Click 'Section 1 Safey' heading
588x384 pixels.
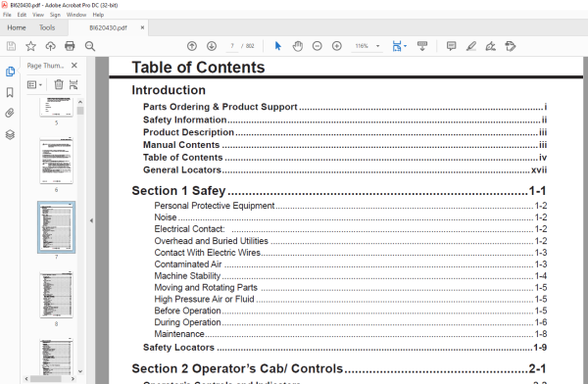pos(178,191)
